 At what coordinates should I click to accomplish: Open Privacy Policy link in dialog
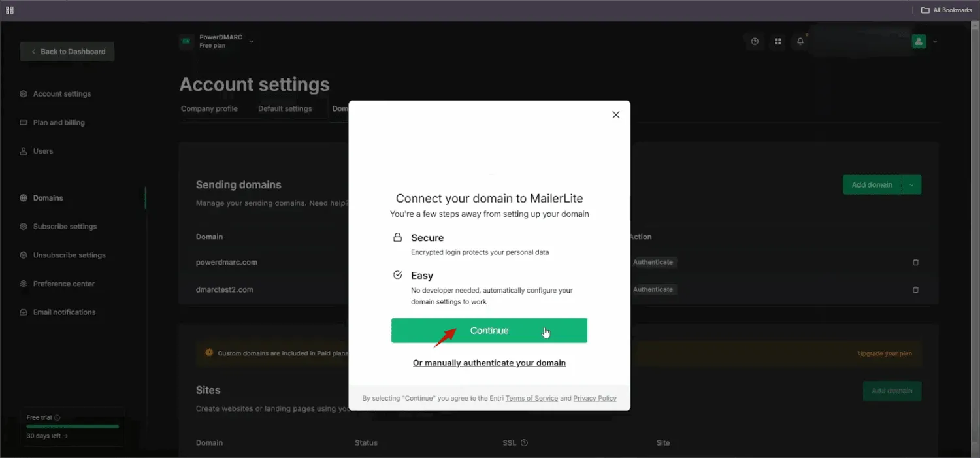(x=595, y=398)
